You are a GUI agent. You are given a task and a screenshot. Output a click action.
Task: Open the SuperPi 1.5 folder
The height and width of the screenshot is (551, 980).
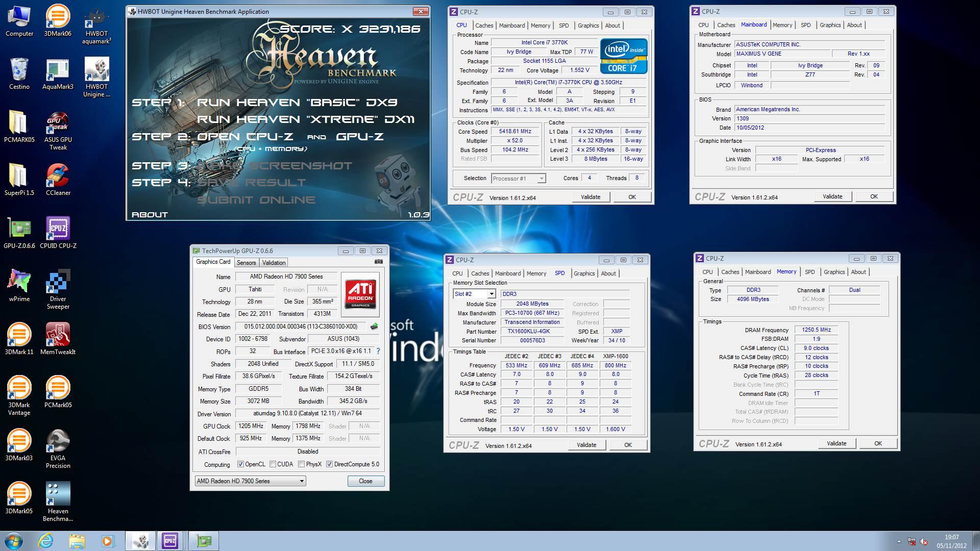(19, 180)
